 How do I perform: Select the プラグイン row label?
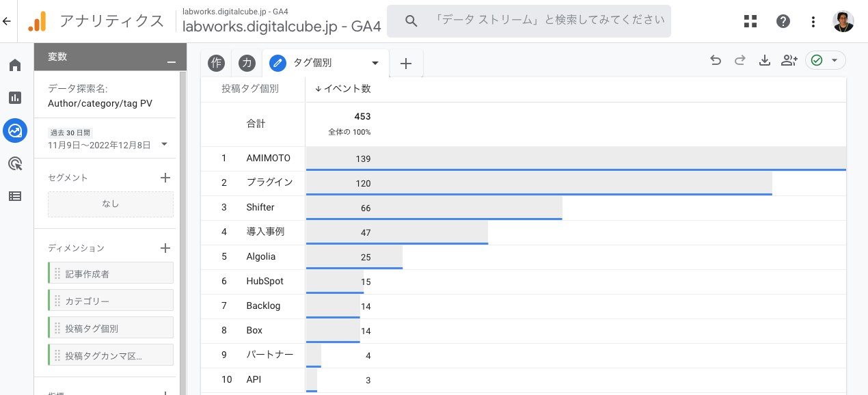coord(270,182)
